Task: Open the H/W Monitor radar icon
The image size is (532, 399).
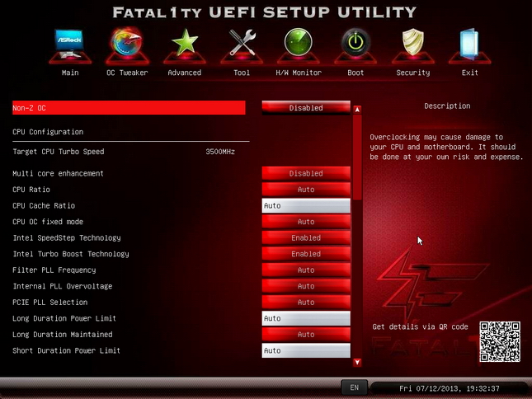Action: click(299, 42)
